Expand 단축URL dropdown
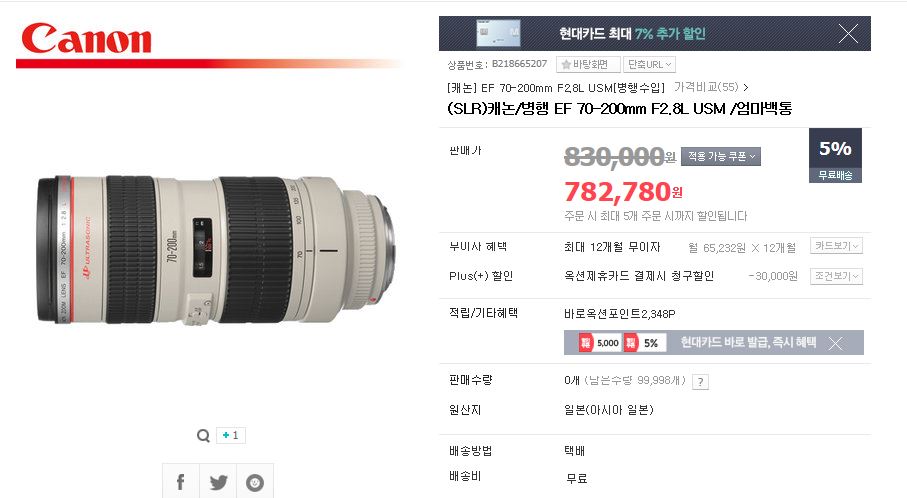907x498 pixels. click(x=650, y=64)
